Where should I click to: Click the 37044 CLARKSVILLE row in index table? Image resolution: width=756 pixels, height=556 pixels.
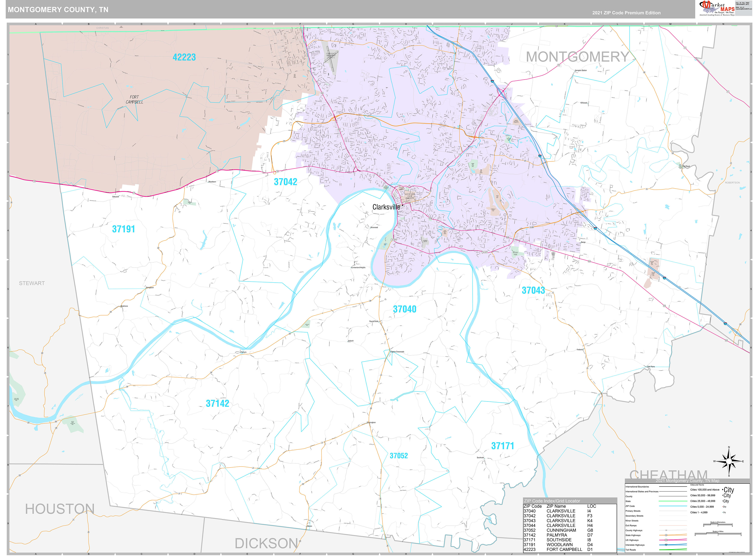tap(558, 525)
